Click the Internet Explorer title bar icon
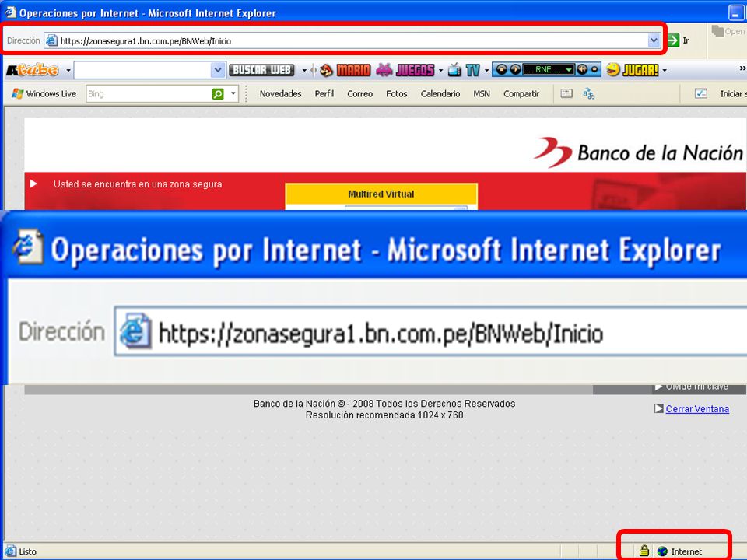747x560 pixels. tap(10, 12)
